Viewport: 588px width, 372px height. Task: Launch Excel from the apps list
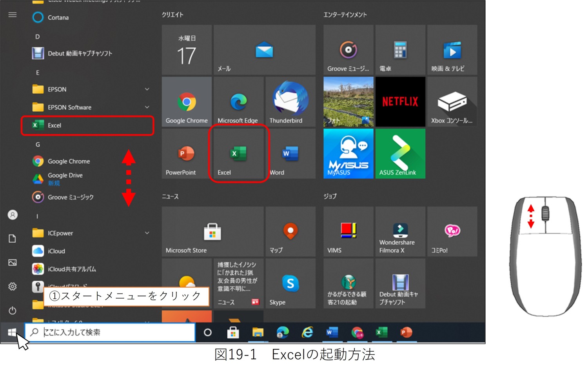(87, 125)
